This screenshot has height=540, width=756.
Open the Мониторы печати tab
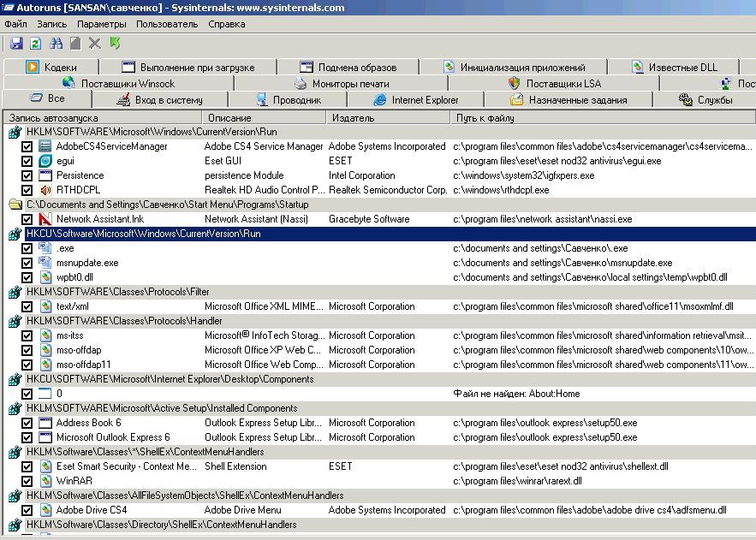pyautogui.click(x=342, y=83)
